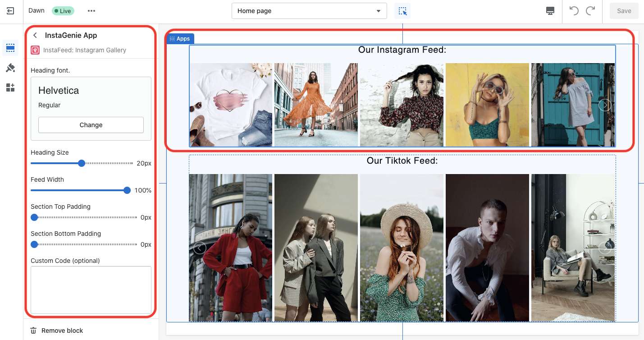Switch to desktop preview device icon
The width and height of the screenshot is (644, 340).
[x=550, y=11]
